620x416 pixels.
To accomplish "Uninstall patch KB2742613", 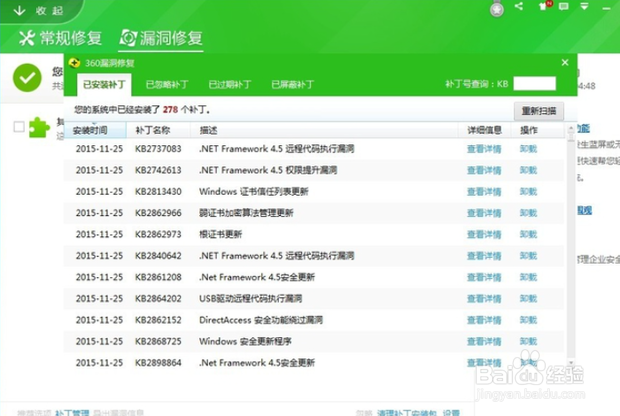I will (528, 170).
